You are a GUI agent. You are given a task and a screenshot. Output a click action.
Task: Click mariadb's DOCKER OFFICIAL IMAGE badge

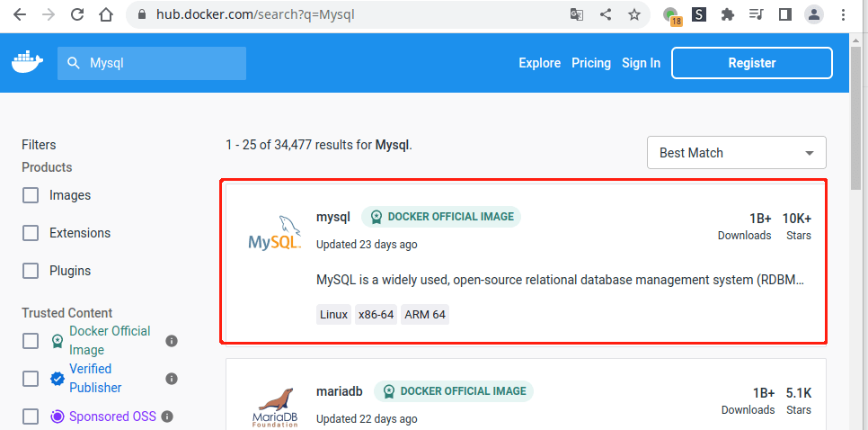[454, 391]
